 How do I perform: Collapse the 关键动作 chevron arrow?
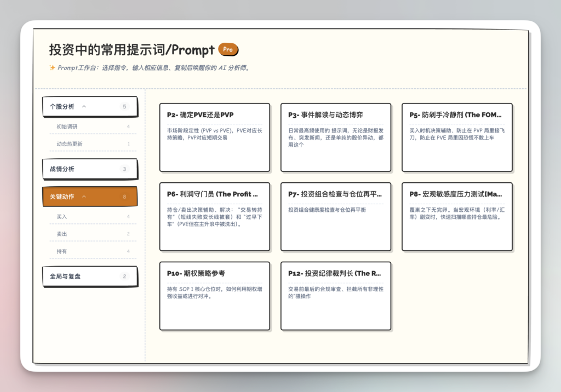[84, 197]
